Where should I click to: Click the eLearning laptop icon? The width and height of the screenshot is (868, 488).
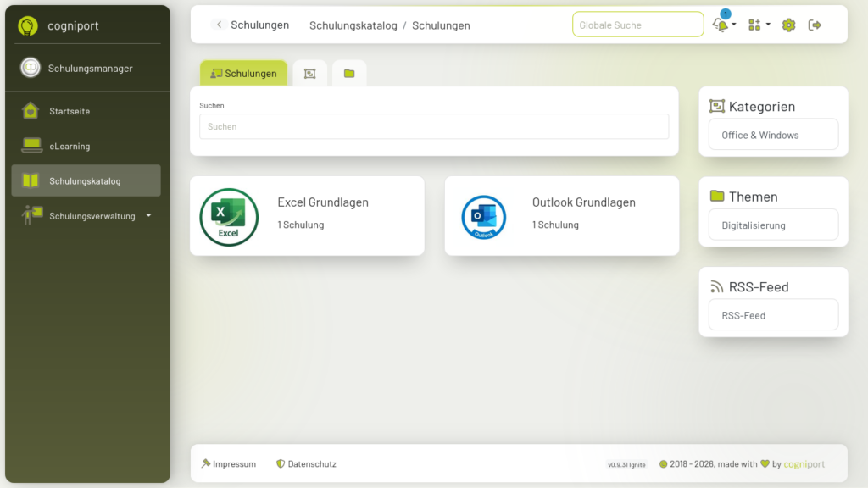pyautogui.click(x=31, y=146)
